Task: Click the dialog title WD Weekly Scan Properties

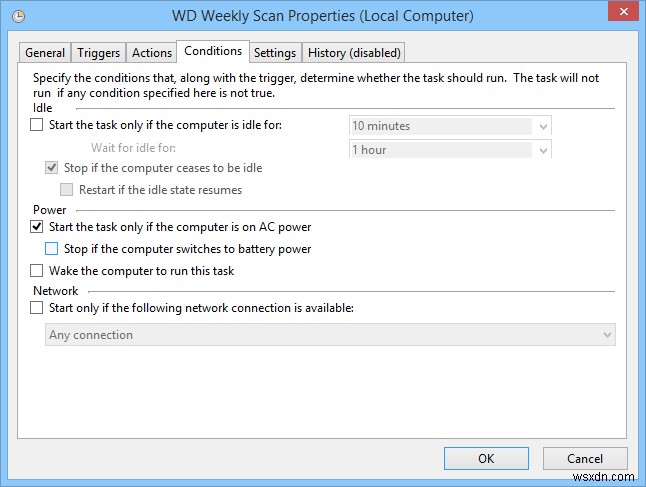Action: pos(323,16)
